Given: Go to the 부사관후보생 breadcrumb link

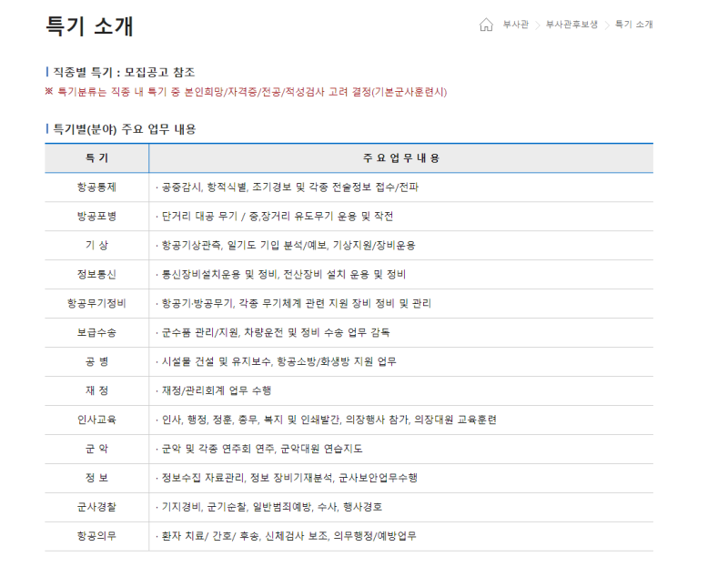Looking at the screenshot, I should [x=571, y=25].
